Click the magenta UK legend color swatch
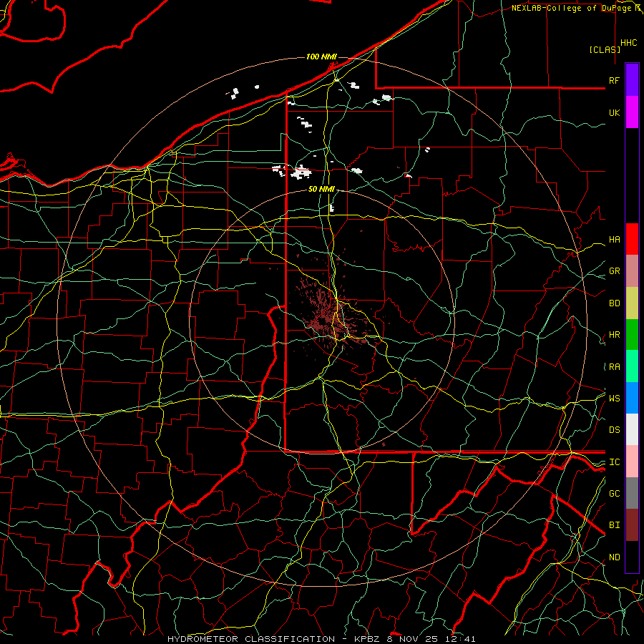This screenshot has height=644, width=644. pos(632,112)
